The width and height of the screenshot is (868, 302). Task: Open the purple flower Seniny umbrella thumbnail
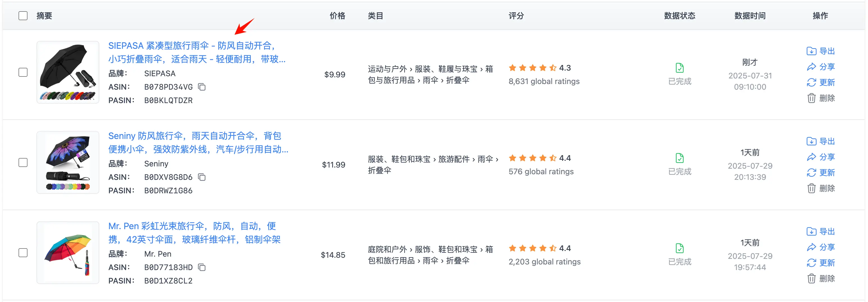click(68, 162)
